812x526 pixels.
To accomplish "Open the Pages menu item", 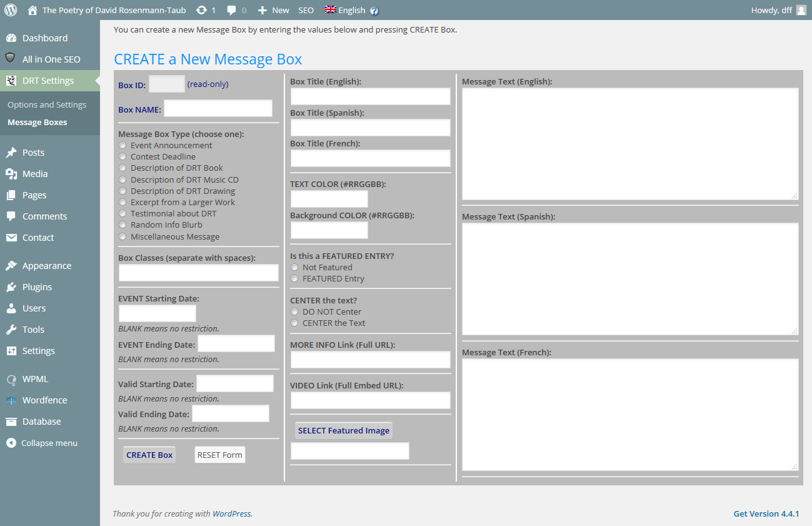I will [x=34, y=195].
